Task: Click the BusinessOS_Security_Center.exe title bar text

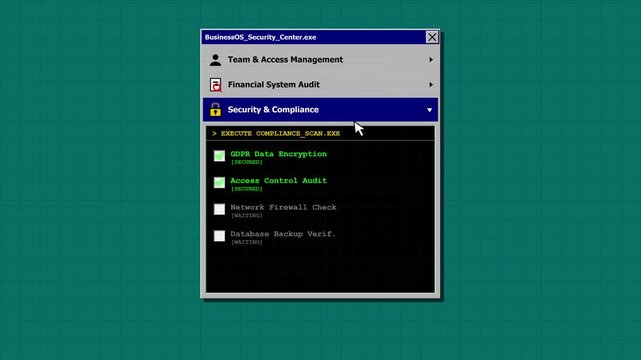Action: click(x=260, y=37)
